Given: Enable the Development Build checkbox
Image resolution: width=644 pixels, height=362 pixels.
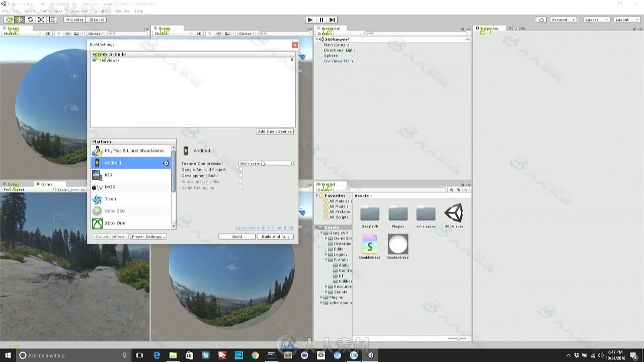Looking at the screenshot, I should [x=240, y=175].
